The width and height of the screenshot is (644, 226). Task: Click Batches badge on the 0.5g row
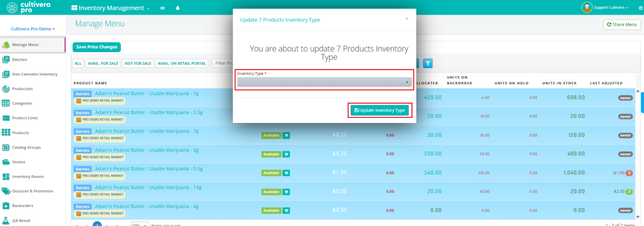(83, 169)
